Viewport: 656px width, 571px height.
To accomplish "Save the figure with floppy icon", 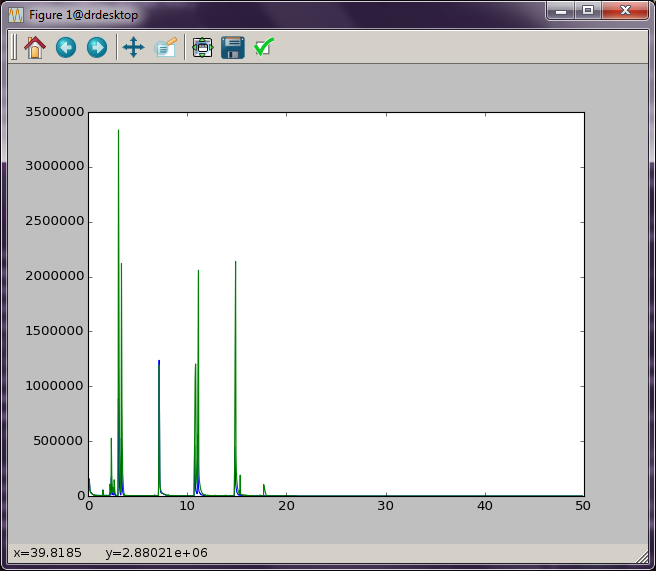I will coord(233,47).
